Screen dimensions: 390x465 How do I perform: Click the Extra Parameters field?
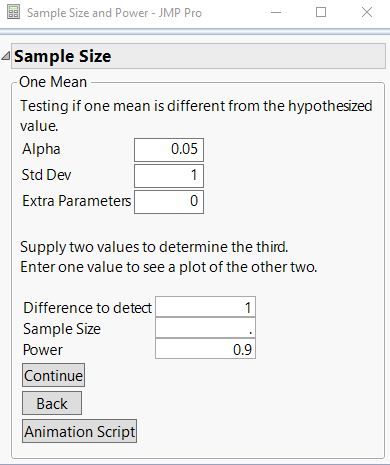tap(169, 202)
